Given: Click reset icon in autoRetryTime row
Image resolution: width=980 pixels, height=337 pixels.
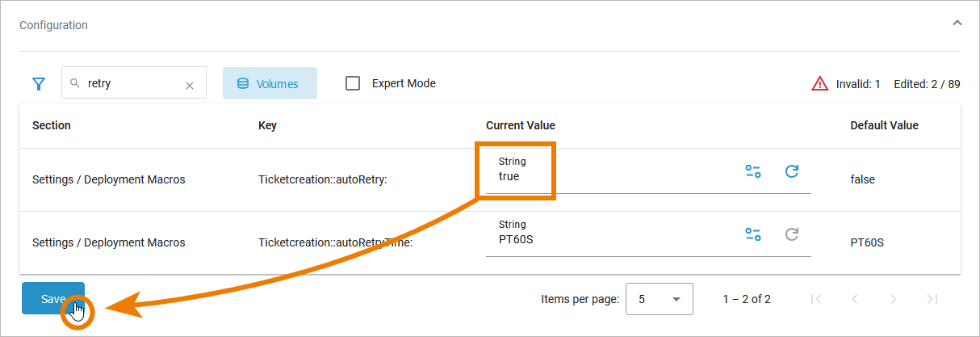Looking at the screenshot, I should [792, 234].
